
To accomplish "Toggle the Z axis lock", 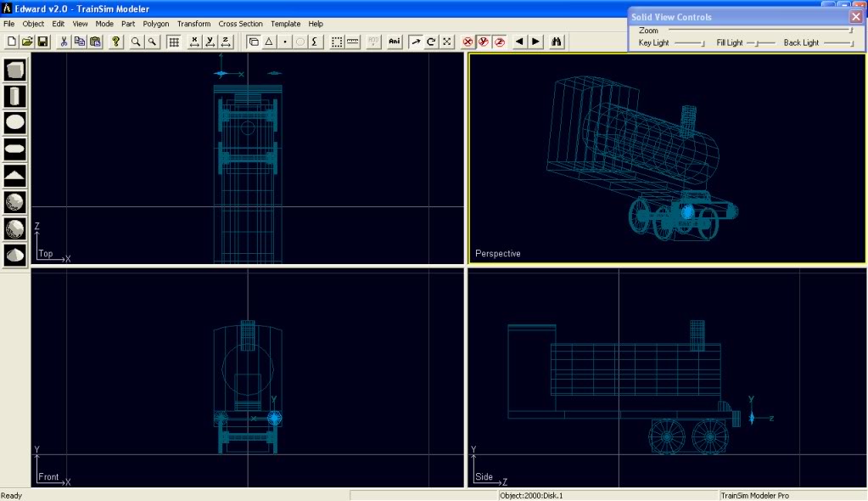I will coord(500,42).
